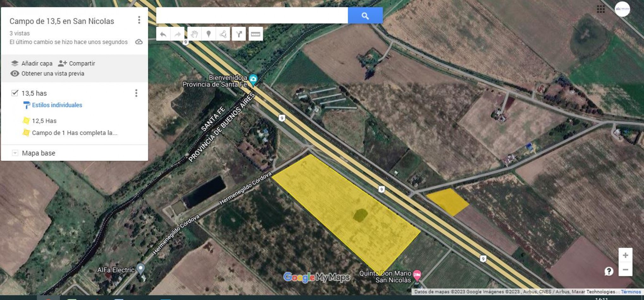
Task: Select the add marker tool
Action: 209,34
